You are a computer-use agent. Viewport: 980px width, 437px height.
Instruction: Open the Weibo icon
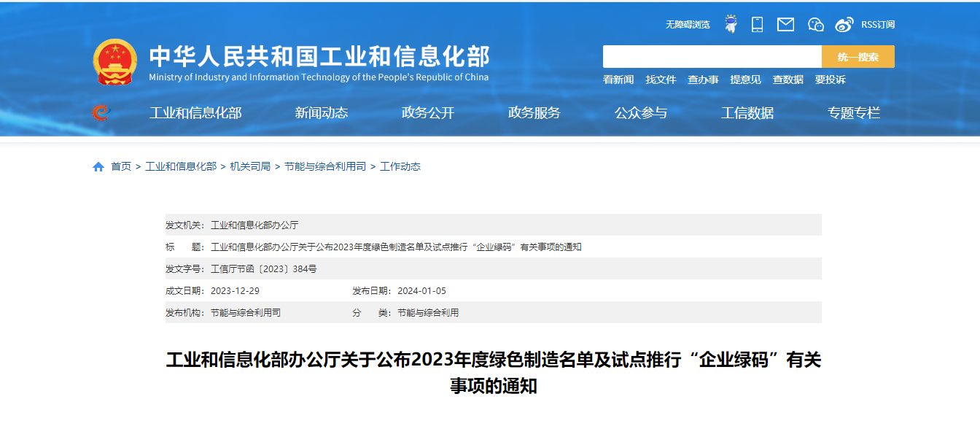pos(844,24)
